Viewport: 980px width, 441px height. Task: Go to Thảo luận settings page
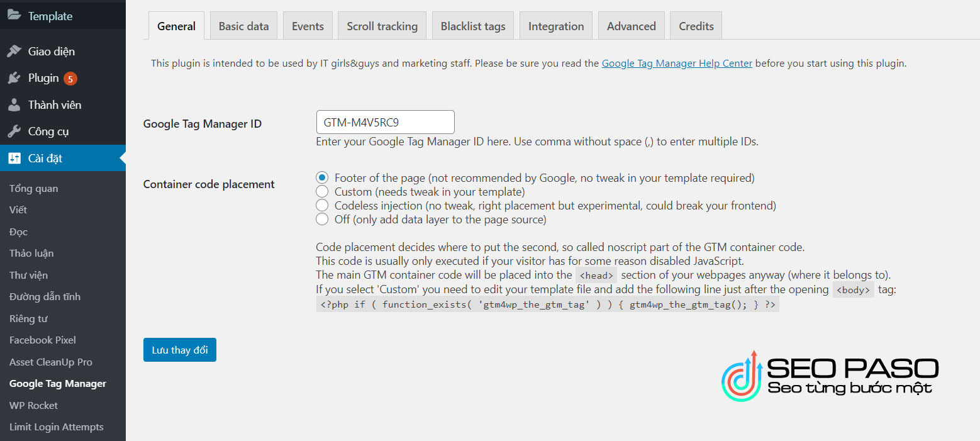point(31,253)
